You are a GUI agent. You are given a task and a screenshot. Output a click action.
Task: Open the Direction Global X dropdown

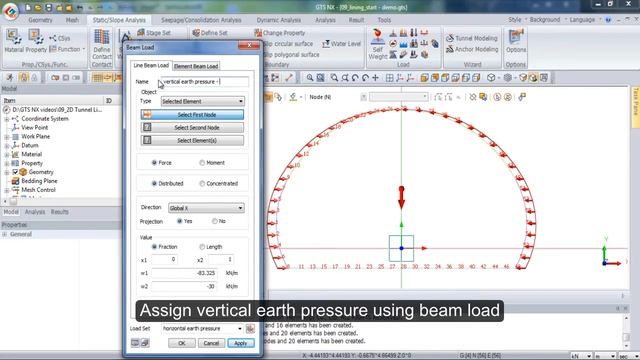click(206, 208)
